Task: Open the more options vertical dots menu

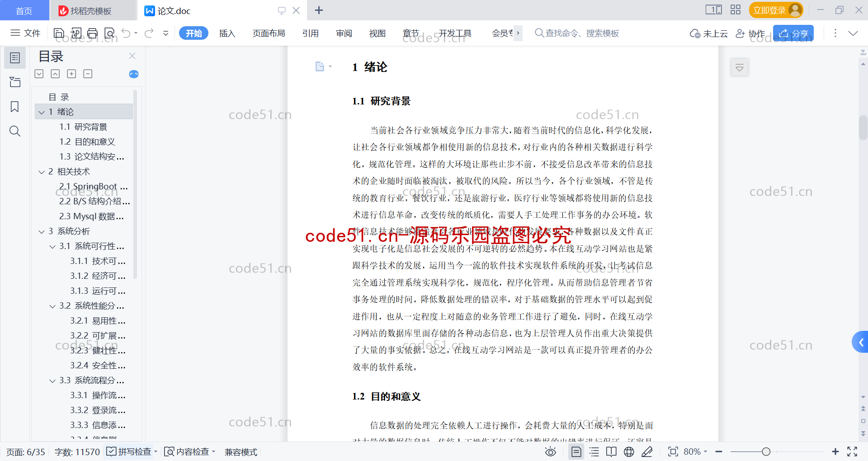Action: [835, 33]
